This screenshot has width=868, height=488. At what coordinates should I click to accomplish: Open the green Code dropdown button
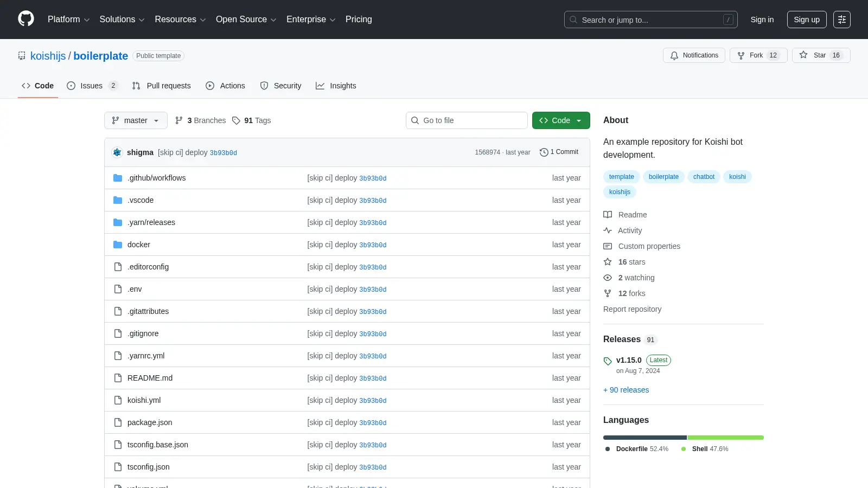point(561,120)
